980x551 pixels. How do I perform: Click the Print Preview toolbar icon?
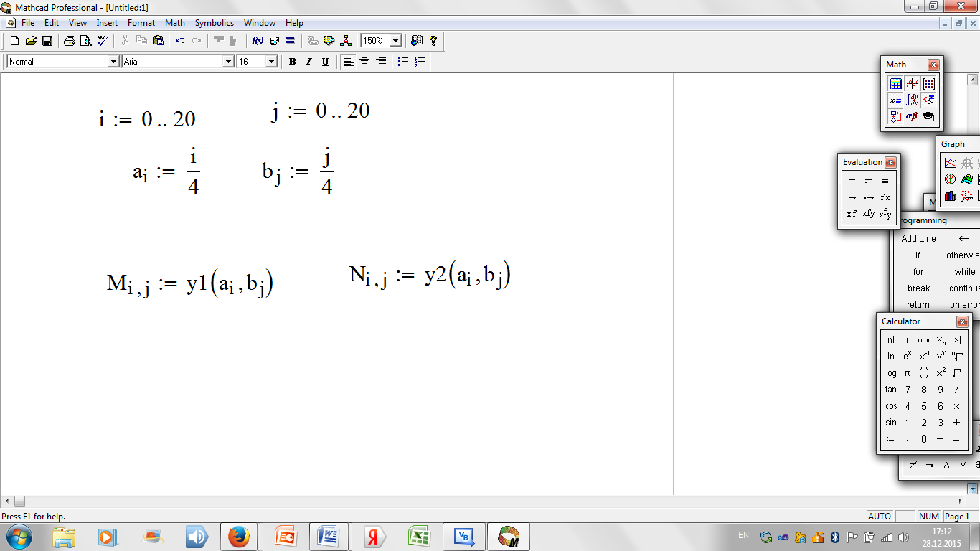[x=85, y=41]
